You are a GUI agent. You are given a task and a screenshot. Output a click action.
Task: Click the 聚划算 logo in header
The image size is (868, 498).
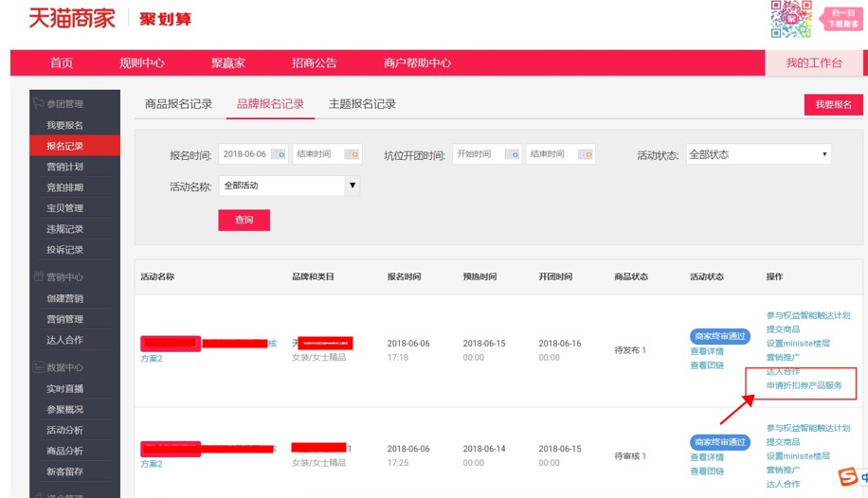(x=165, y=19)
